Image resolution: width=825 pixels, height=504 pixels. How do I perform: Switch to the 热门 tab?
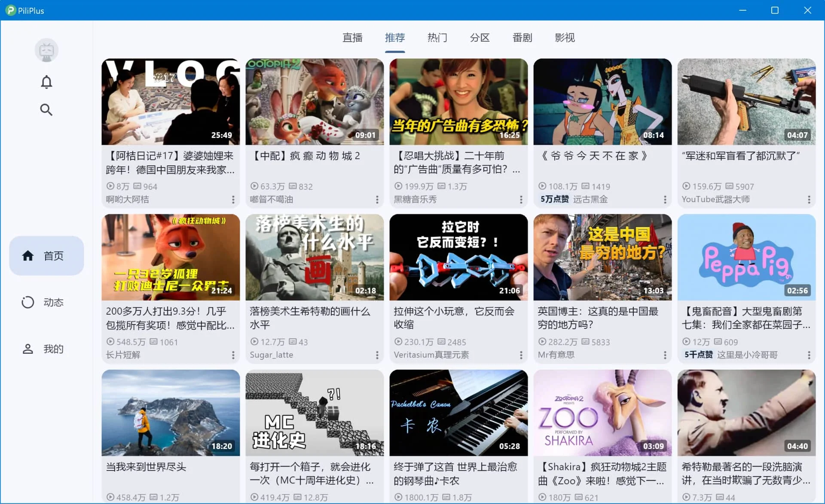[x=437, y=38]
